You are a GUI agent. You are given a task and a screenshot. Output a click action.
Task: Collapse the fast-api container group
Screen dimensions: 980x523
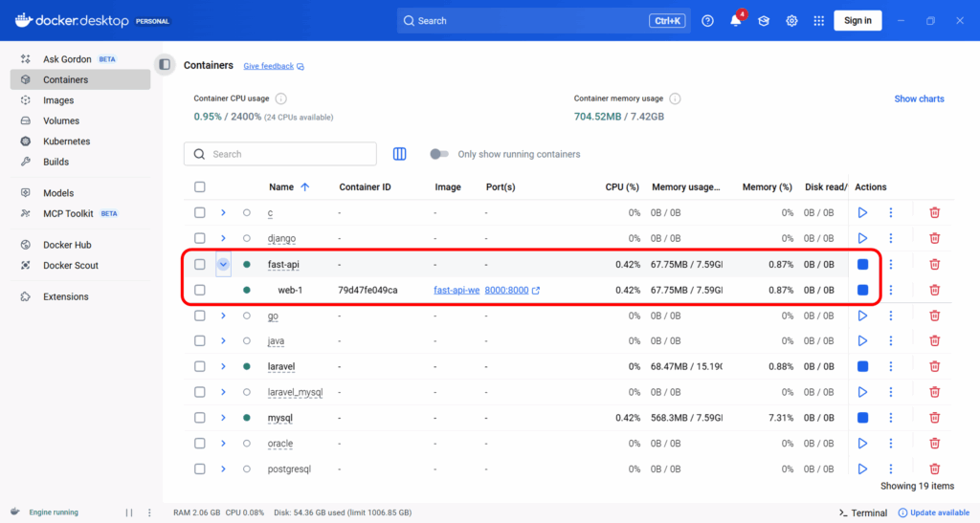click(223, 265)
